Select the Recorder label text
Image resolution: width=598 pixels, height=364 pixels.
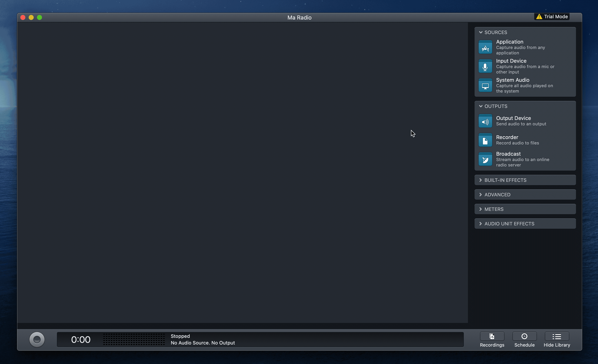507,137
